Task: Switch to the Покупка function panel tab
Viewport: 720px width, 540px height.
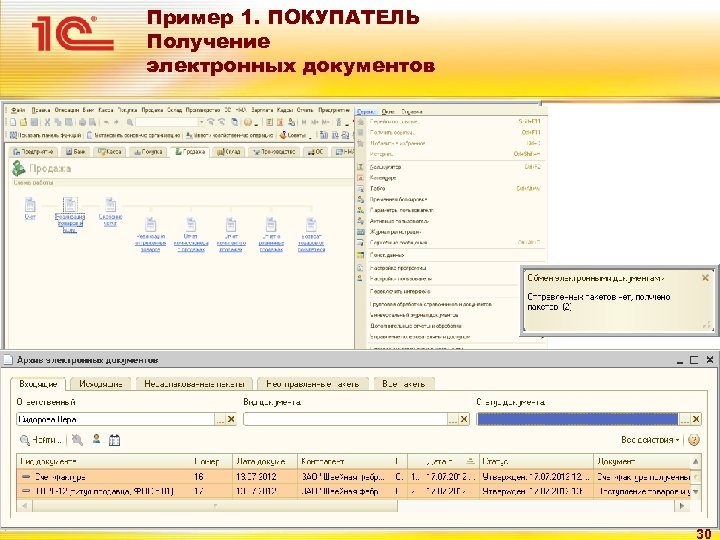Action: click(147, 152)
